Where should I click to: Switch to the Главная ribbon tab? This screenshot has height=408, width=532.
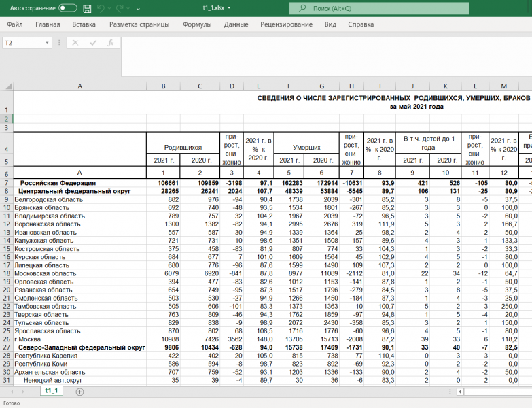tap(48, 24)
